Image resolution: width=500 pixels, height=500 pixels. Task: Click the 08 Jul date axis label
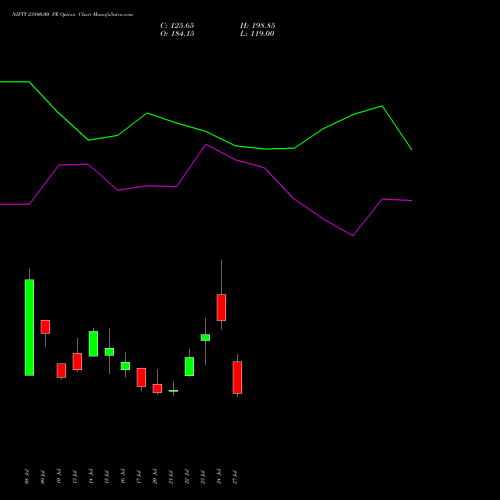(27, 477)
